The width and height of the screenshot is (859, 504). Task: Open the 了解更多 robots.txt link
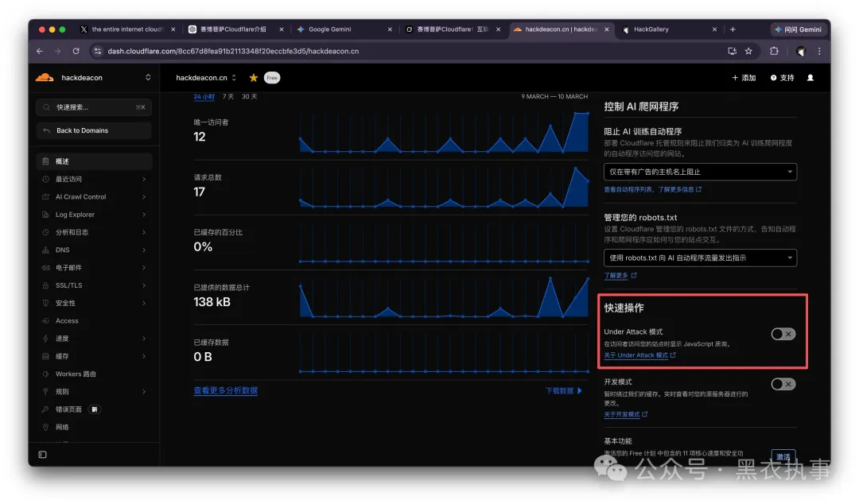point(620,276)
